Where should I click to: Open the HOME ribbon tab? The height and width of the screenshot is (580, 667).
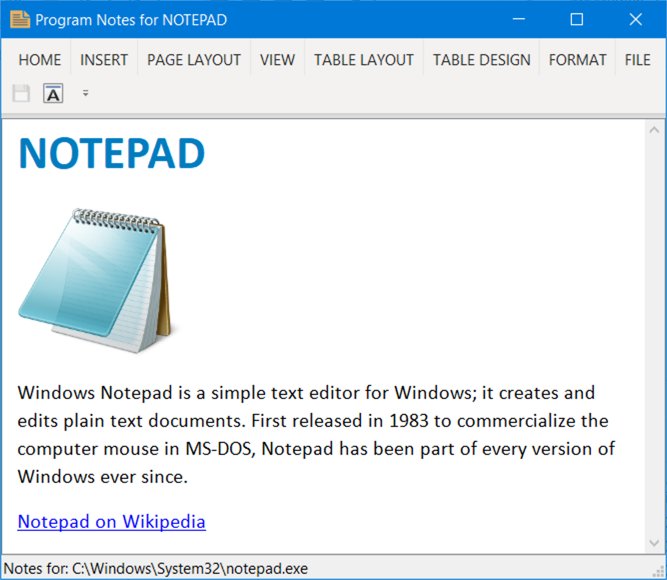click(40, 60)
